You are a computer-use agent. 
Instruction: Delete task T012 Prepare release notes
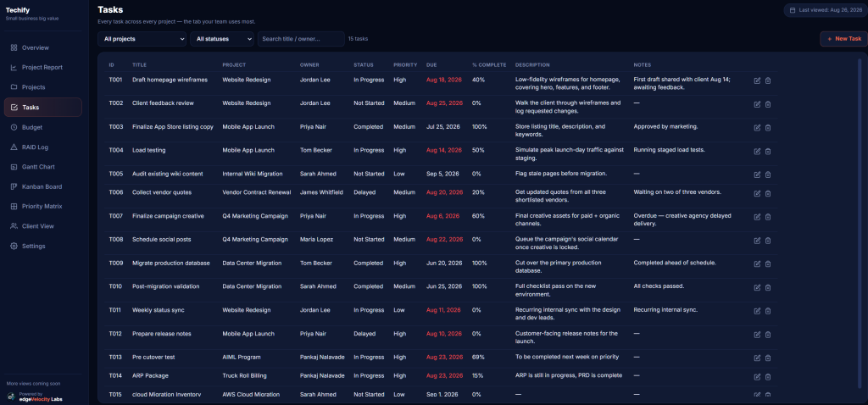pyautogui.click(x=768, y=335)
